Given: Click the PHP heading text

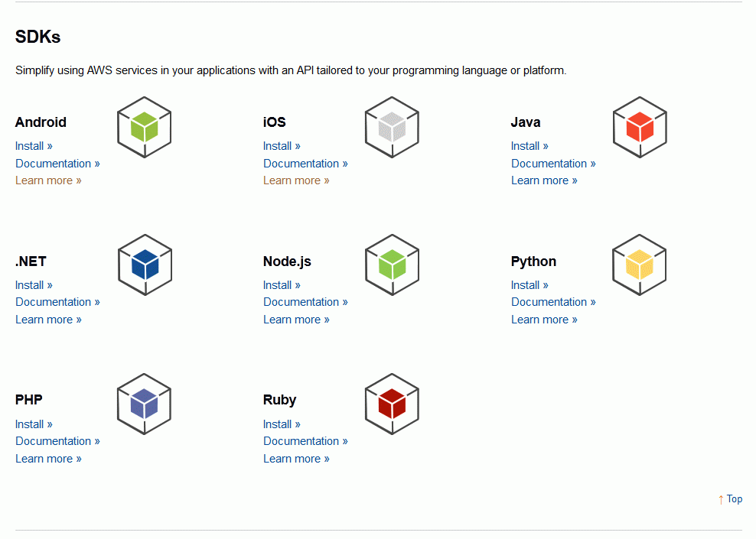Looking at the screenshot, I should click(28, 400).
